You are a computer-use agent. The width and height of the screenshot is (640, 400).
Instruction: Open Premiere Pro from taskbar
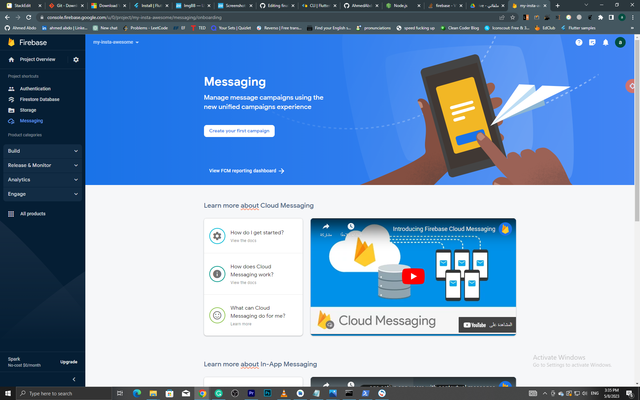(251, 393)
